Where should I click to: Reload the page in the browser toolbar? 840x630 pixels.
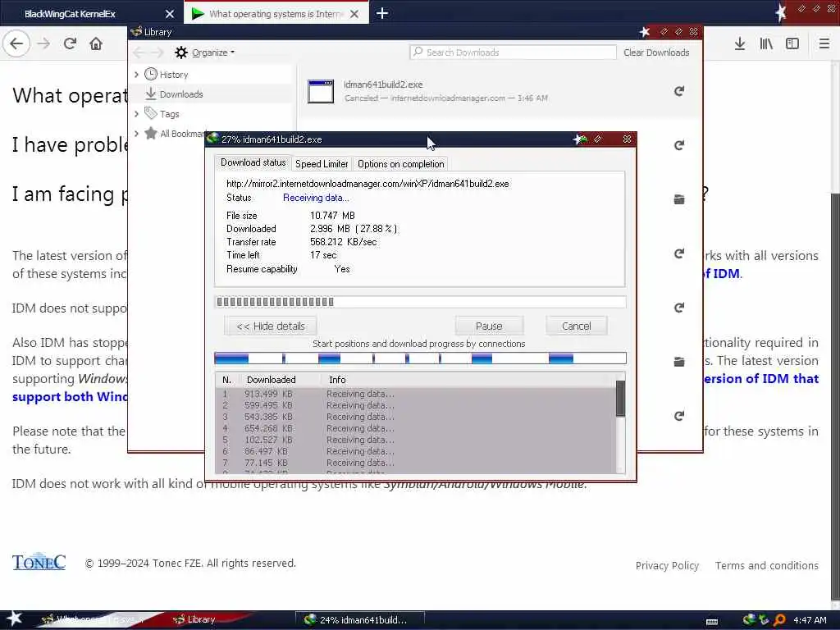pyautogui.click(x=71, y=43)
